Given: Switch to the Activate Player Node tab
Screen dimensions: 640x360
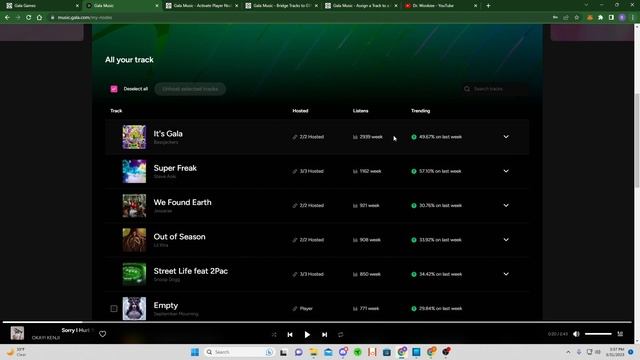Looking at the screenshot, I should [x=202, y=6].
